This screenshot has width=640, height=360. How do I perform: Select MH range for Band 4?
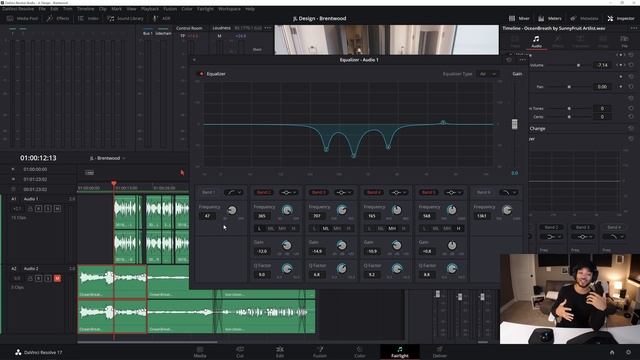(x=392, y=229)
